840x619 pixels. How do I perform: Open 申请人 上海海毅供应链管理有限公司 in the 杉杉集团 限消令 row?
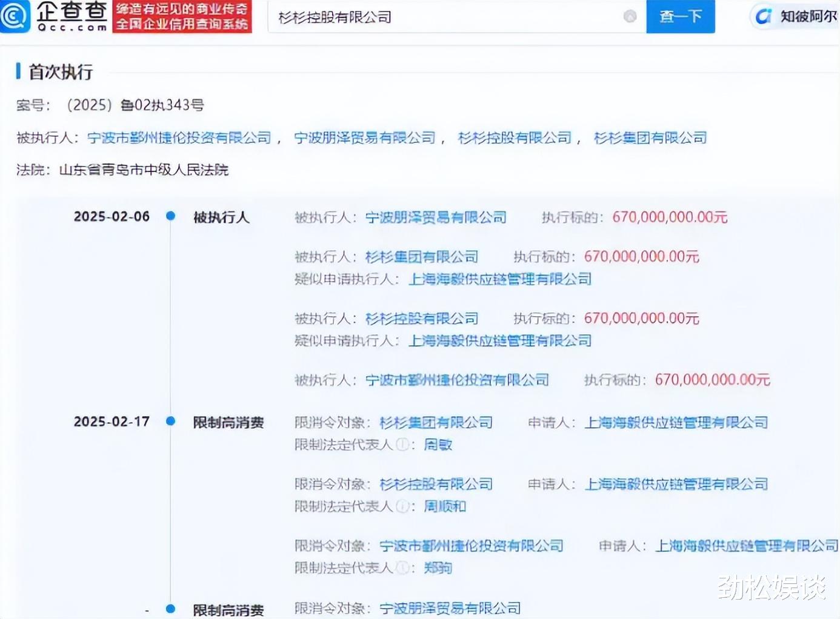click(x=676, y=423)
